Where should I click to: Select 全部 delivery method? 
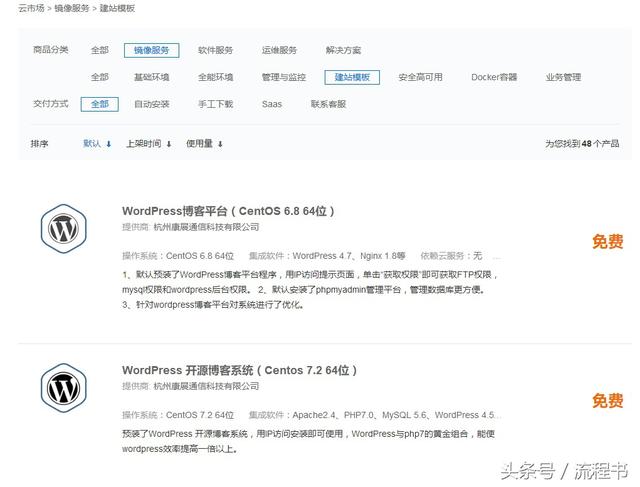pos(100,104)
